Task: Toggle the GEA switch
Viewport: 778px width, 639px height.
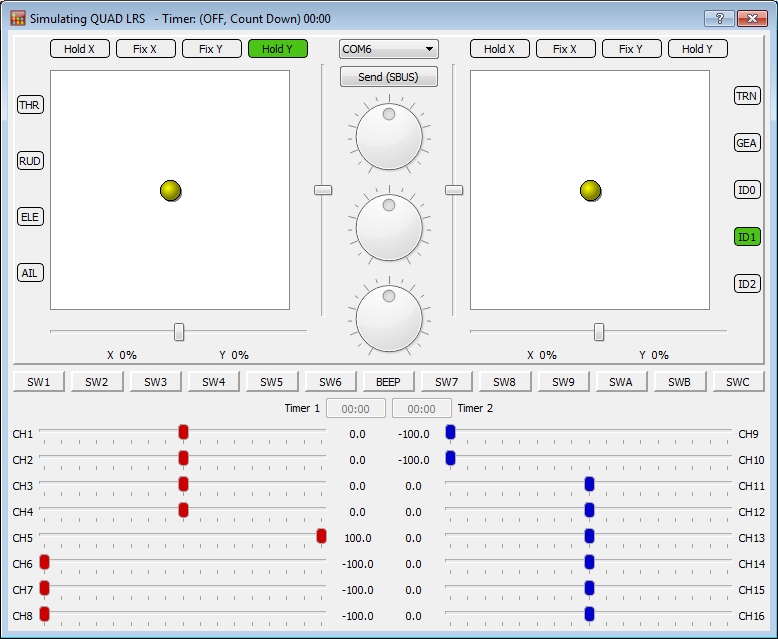Action: coord(747,143)
